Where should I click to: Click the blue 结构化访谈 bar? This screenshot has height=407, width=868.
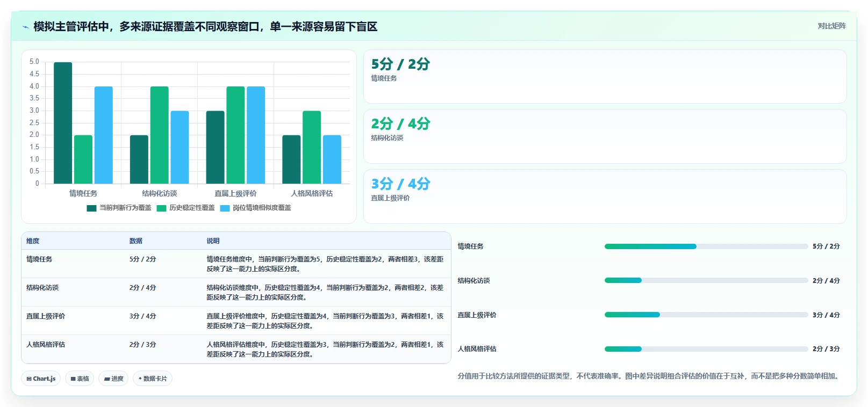[x=180, y=147]
